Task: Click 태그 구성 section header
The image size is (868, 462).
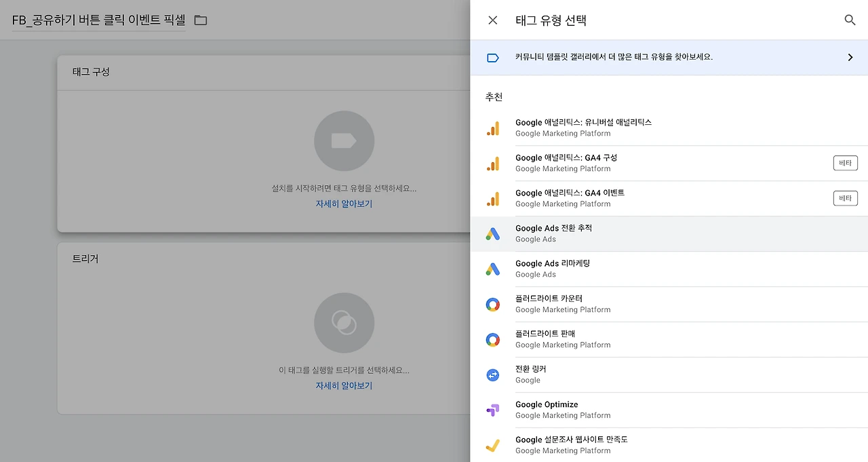Action: 91,71
